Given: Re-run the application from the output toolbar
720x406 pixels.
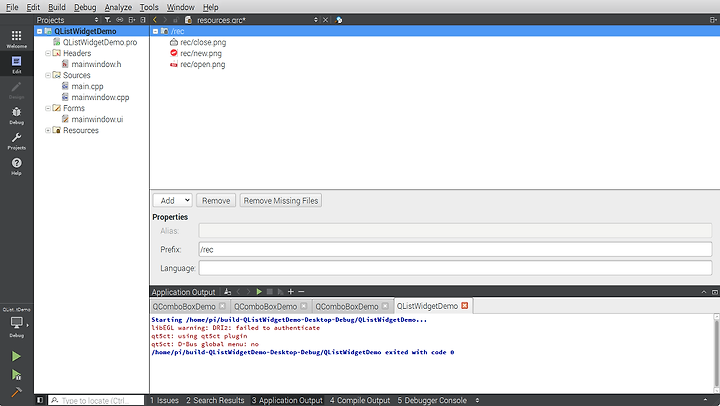Looking at the screenshot, I should click(x=259, y=292).
